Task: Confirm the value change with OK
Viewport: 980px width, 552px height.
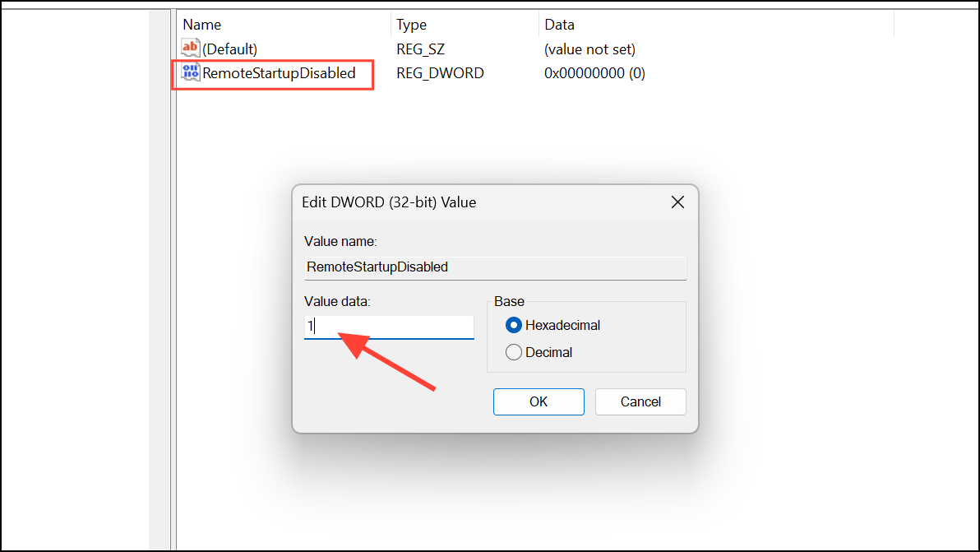Action: pyautogui.click(x=539, y=401)
